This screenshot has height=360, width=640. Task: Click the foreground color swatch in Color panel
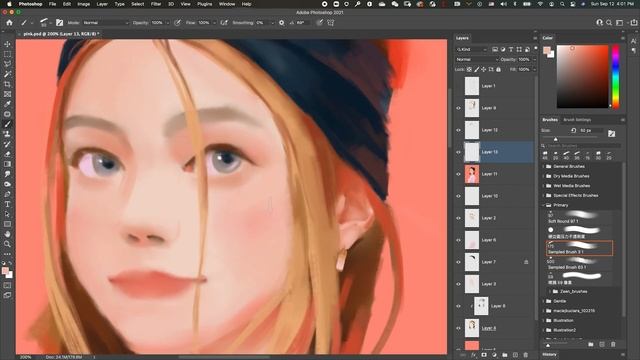pyautogui.click(x=547, y=50)
